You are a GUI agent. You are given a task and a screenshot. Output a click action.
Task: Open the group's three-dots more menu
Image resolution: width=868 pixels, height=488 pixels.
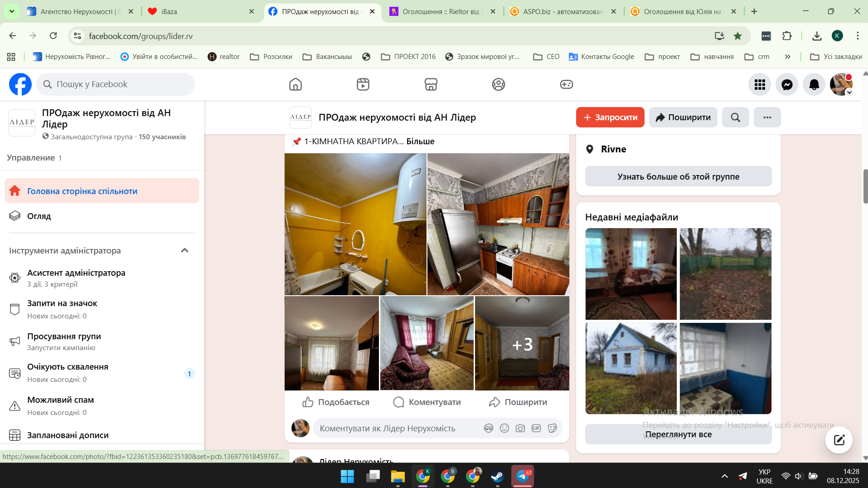(767, 117)
